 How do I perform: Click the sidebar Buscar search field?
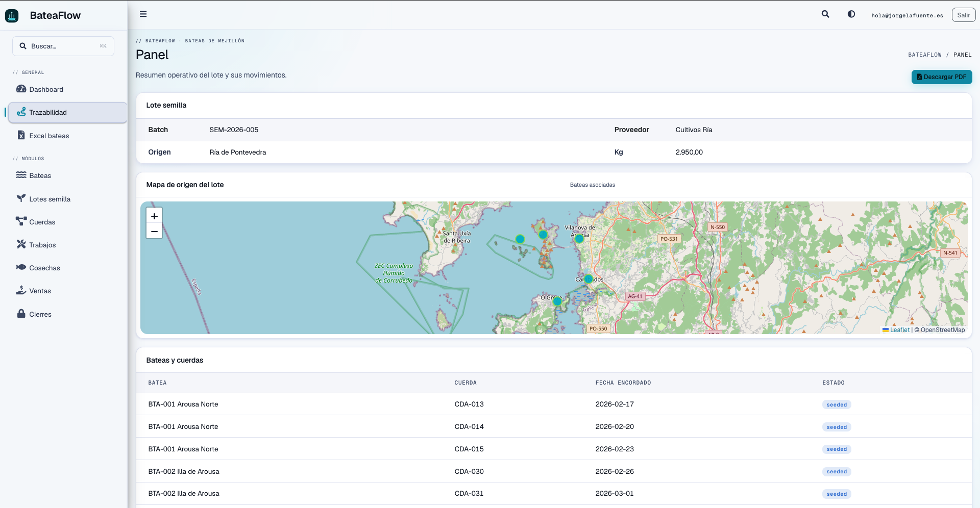63,46
